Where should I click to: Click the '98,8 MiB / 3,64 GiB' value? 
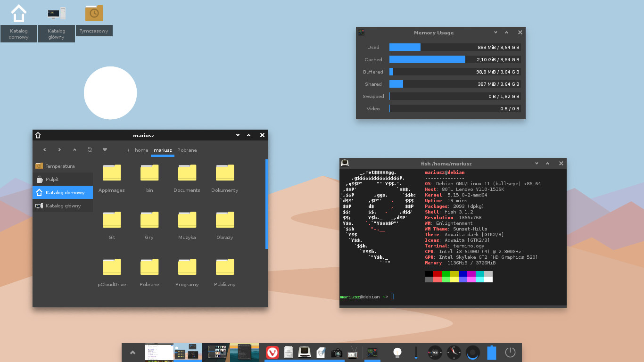pyautogui.click(x=498, y=72)
